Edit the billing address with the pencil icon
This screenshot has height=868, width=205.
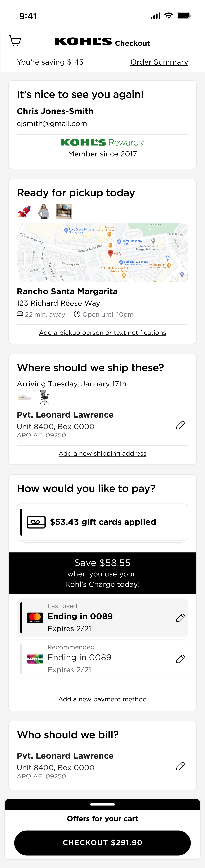pyautogui.click(x=180, y=766)
